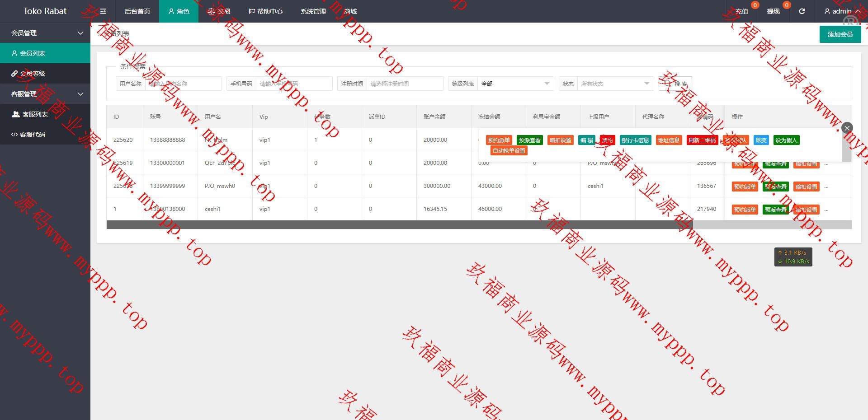Open 客服代码 in the sidebar

(x=33, y=135)
